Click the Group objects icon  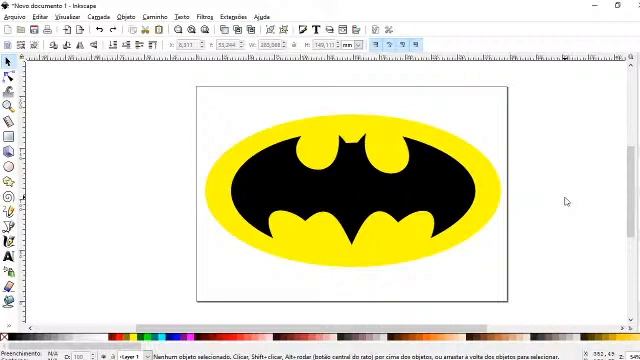[270, 29]
